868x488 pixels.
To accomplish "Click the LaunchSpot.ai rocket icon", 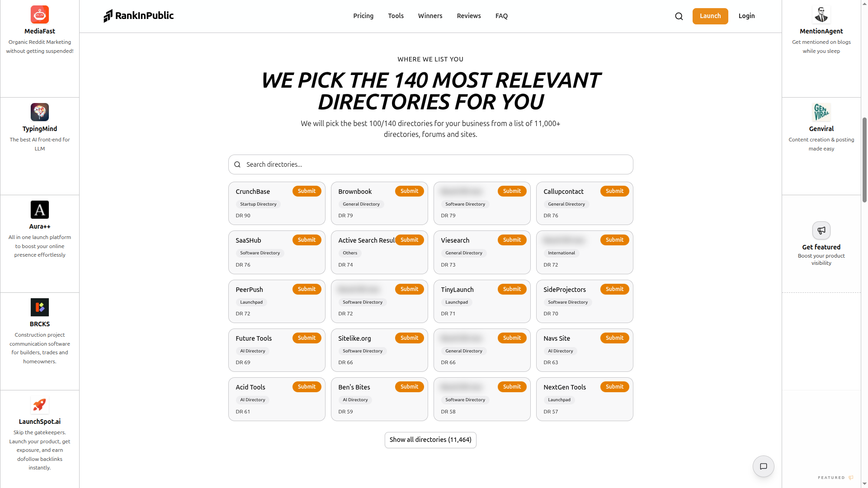I will [40, 405].
